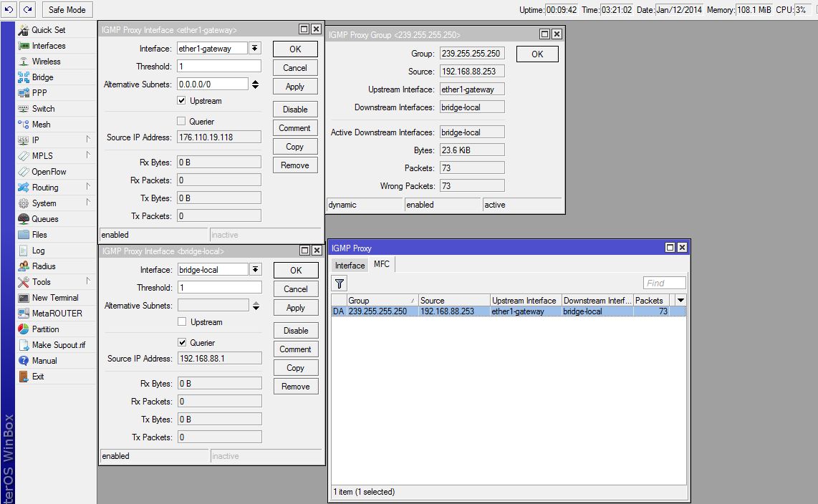Click the redo arrow icon in toolbar

(27, 9)
